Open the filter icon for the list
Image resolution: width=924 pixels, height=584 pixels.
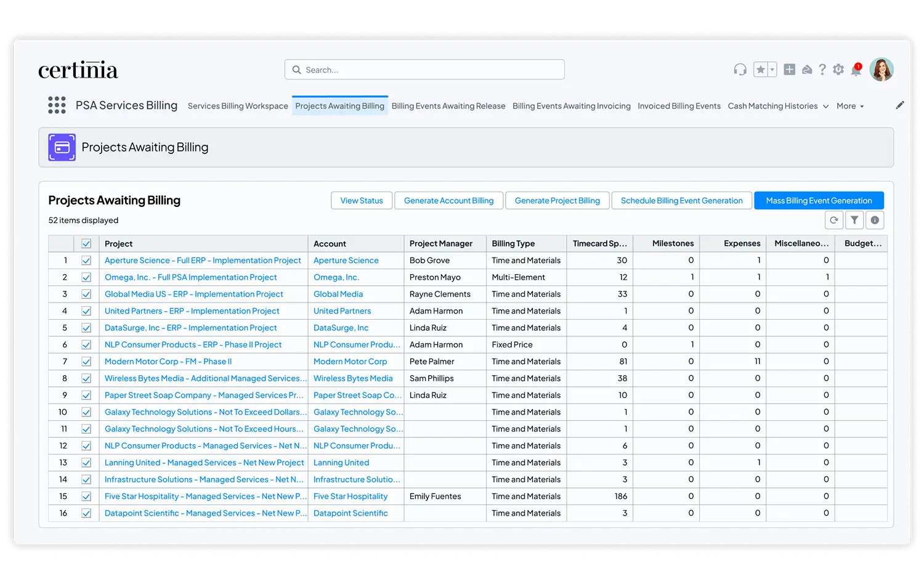tap(854, 220)
